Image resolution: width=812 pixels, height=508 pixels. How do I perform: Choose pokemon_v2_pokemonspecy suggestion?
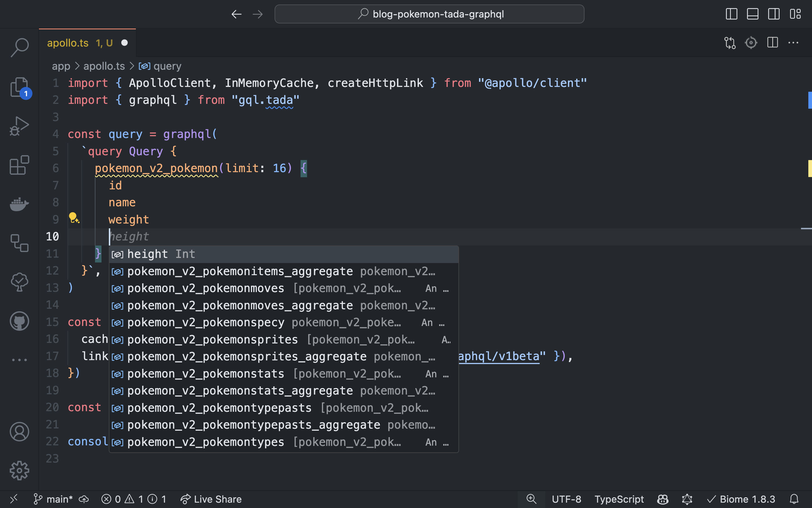coord(284,323)
